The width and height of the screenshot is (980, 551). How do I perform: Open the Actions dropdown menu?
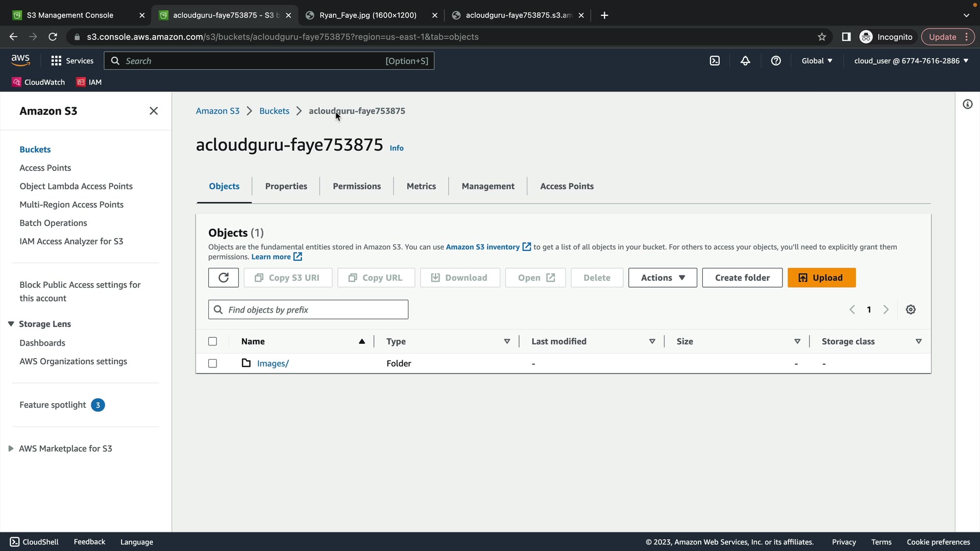(x=662, y=278)
